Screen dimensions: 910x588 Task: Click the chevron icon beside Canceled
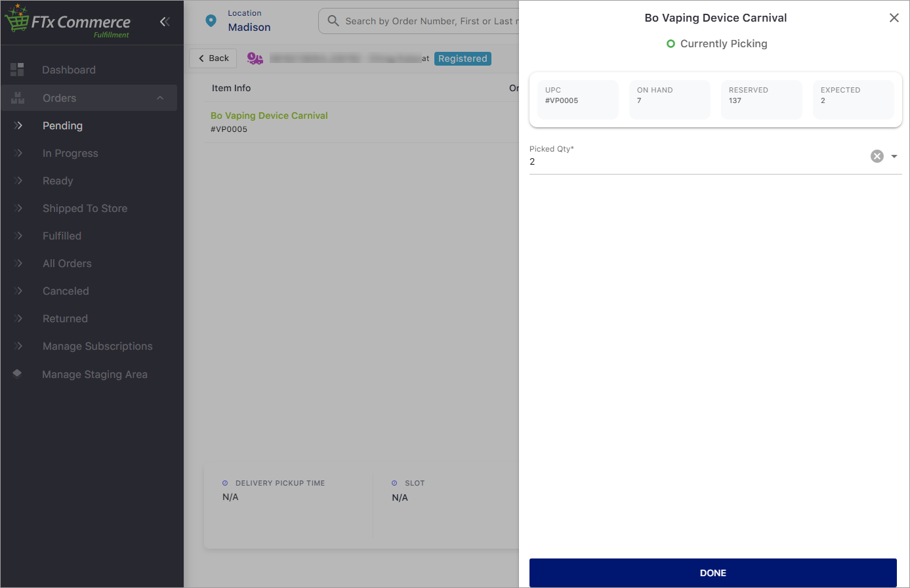click(x=18, y=291)
